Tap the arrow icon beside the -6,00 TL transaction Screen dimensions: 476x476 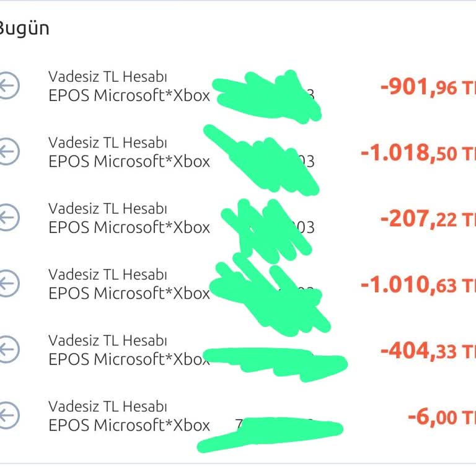pyautogui.click(x=8, y=416)
